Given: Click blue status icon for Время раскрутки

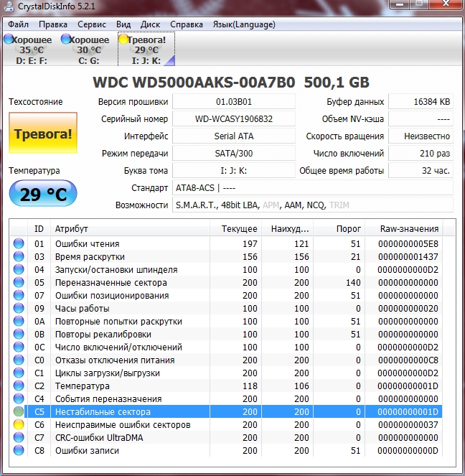Looking at the screenshot, I should [x=19, y=257].
